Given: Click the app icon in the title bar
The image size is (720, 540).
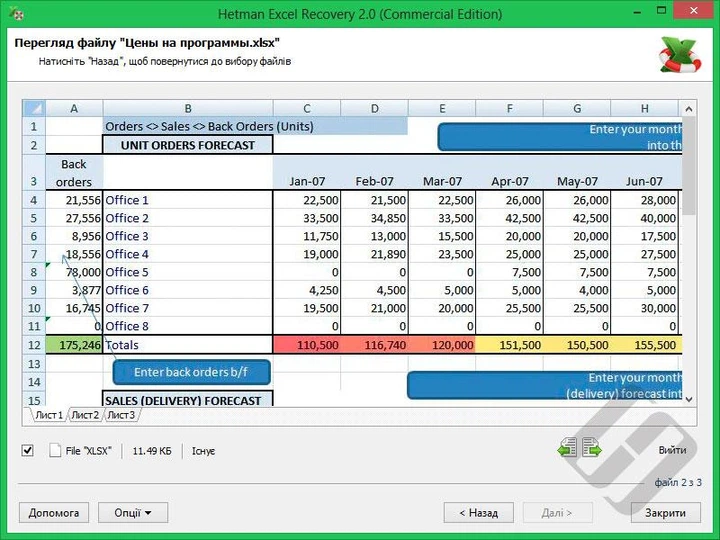Looking at the screenshot, I should [x=16, y=13].
